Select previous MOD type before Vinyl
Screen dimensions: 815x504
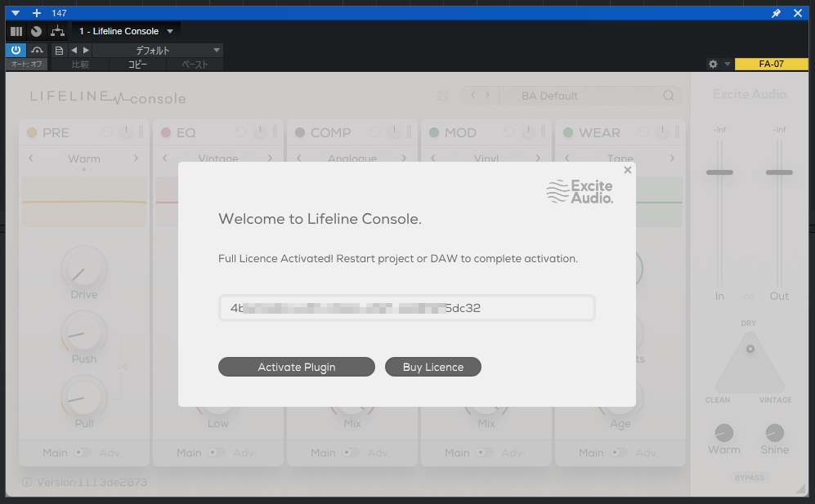[x=433, y=158]
